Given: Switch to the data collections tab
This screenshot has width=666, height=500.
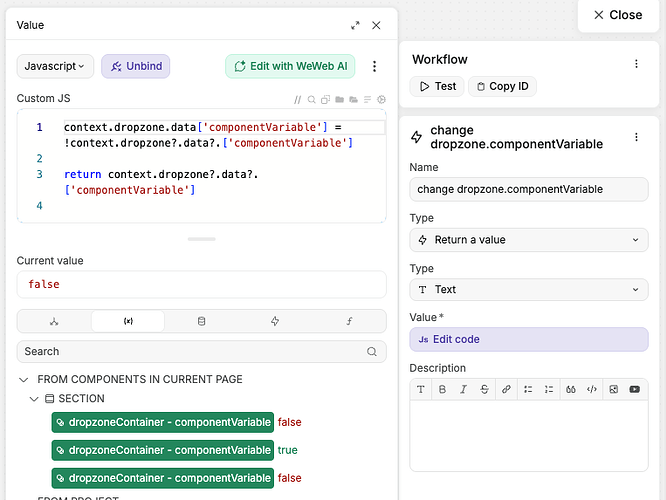Looking at the screenshot, I should [x=201, y=321].
